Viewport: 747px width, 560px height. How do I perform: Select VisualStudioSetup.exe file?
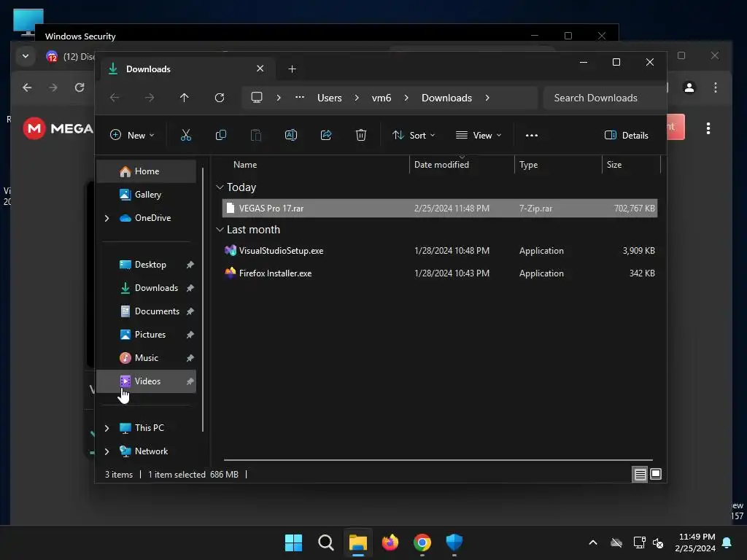tap(440, 251)
